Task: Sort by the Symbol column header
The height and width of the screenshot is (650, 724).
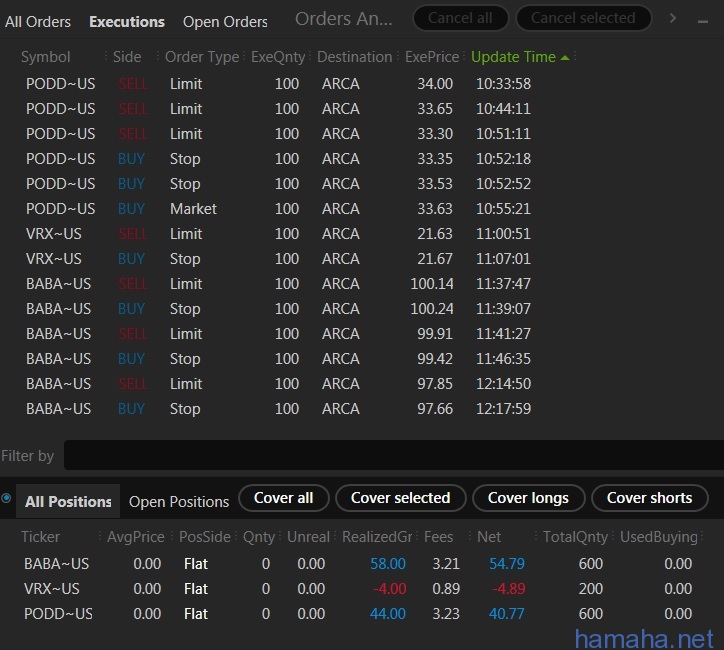Action: (x=46, y=57)
